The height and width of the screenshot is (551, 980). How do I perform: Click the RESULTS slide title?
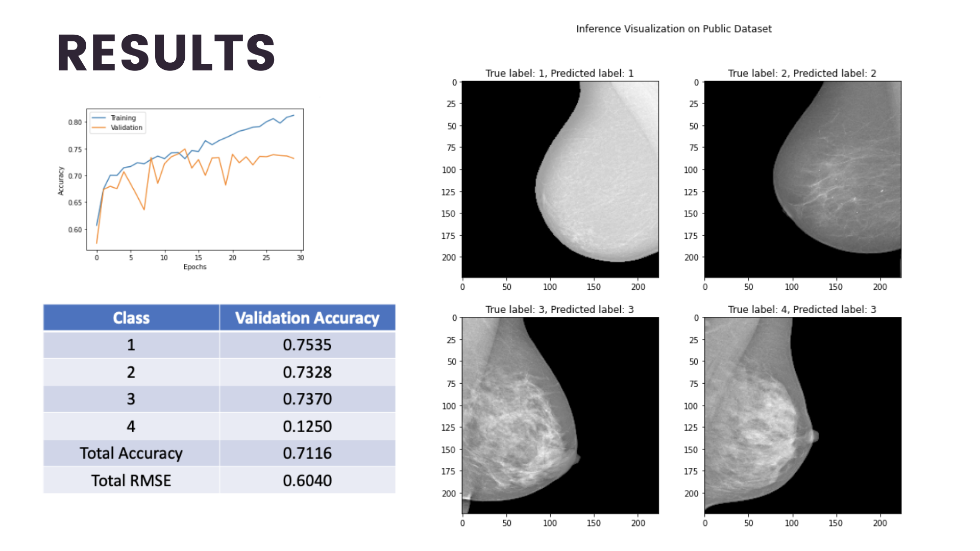click(x=166, y=53)
